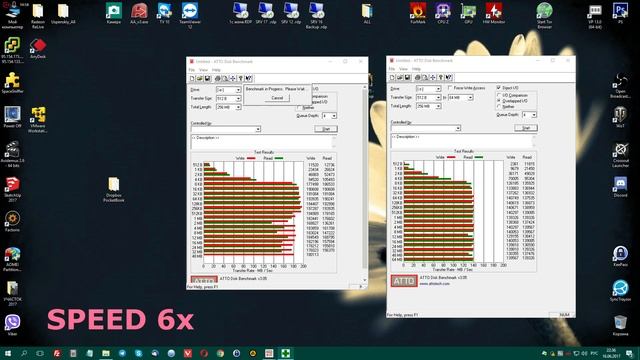This screenshot has width=640, height=360.
Task: Open Start Tor Browser desktop shortcut
Action: click(x=544, y=16)
